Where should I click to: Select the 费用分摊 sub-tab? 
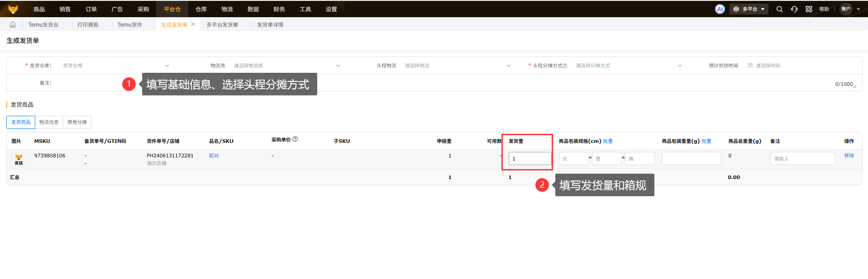click(x=77, y=122)
